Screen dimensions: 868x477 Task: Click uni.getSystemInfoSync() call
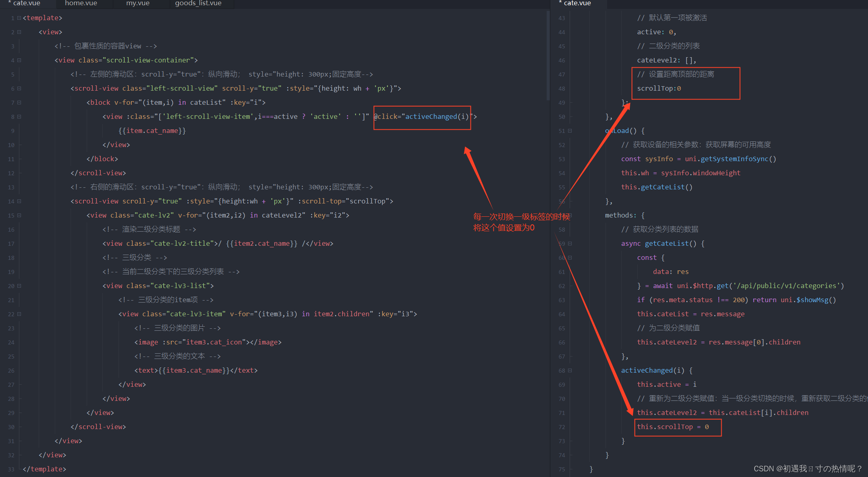731,159
